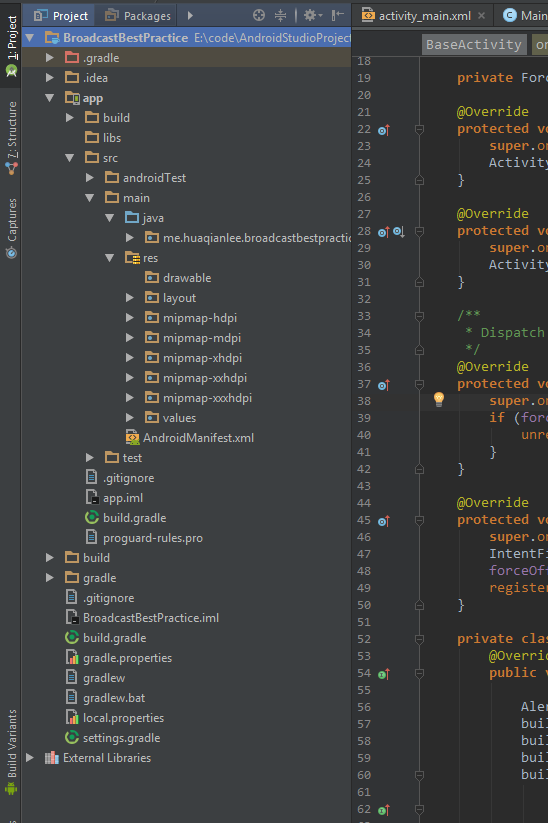
Task: Expand the layout folder
Action: click(x=130, y=298)
